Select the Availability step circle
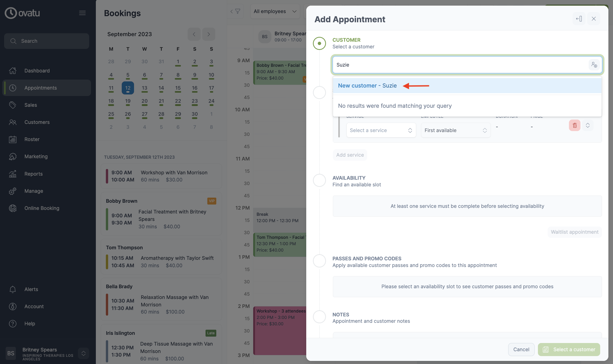 click(x=319, y=180)
